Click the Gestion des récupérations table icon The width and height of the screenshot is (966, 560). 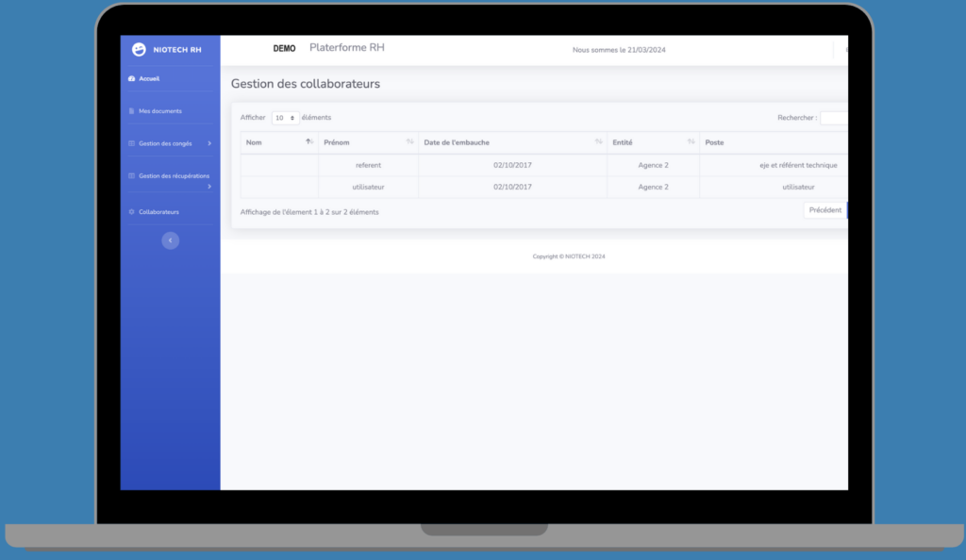point(131,175)
